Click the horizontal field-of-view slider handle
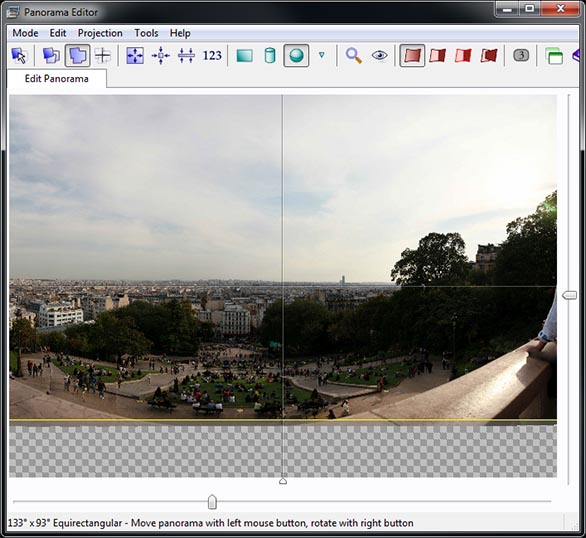Image resolution: width=586 pixels, height=538 pixels. point(212,502)
